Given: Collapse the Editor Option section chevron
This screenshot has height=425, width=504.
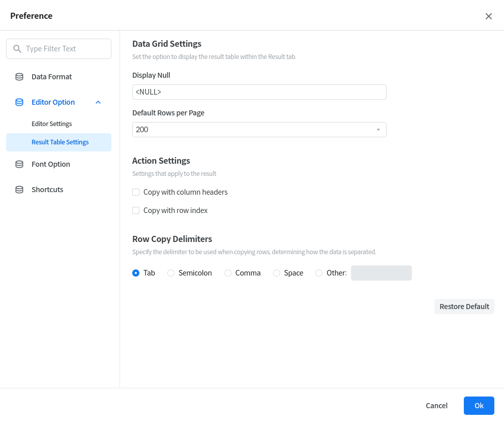Looking at the screenshot, I should (98, 102).
